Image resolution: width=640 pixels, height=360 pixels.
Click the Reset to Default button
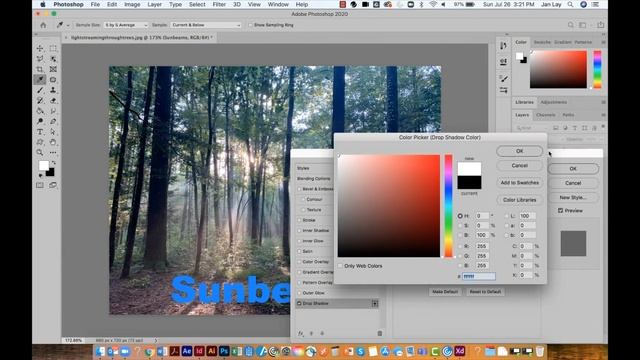(x=485, y=292)
